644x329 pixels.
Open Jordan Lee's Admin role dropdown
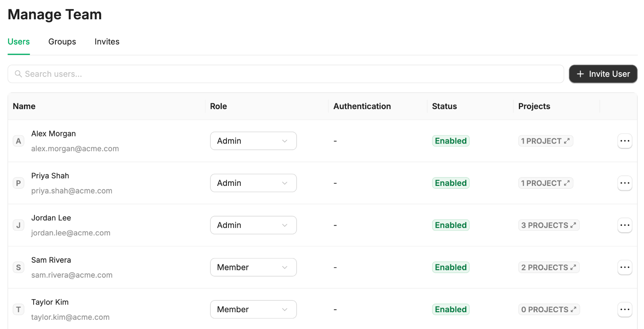[x=253, y=225]
